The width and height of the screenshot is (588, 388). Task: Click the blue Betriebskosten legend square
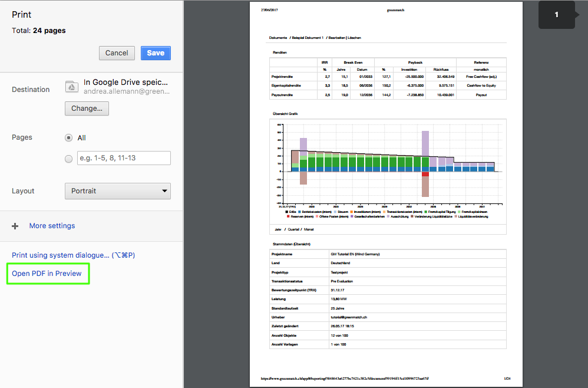(x=299, y=211)
